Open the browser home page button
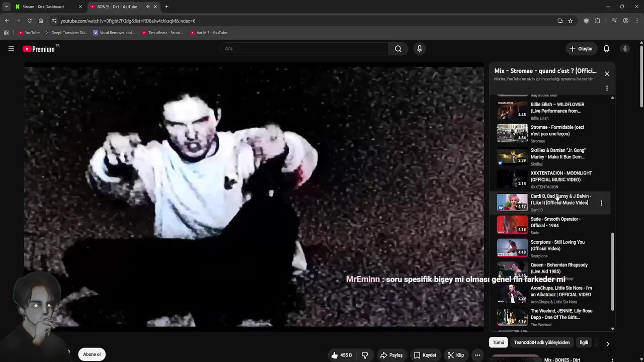 (41, 21)
